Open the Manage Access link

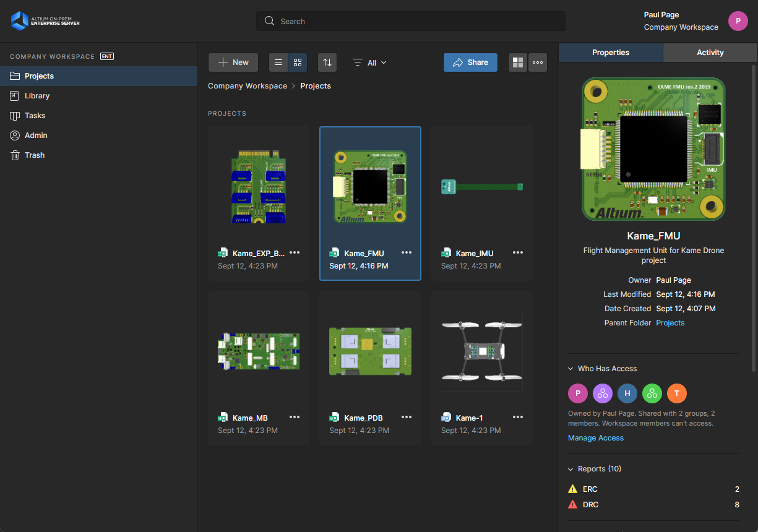595,438
